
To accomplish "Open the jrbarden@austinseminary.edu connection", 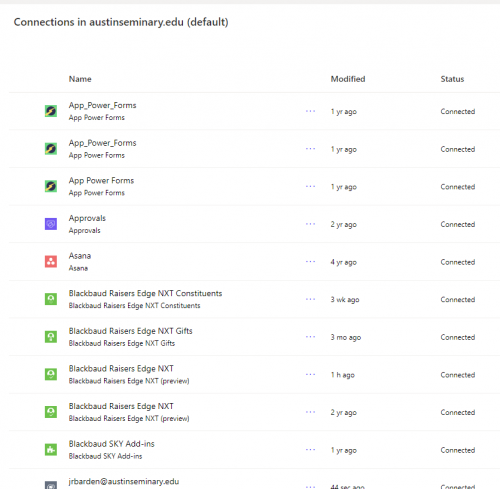I will click(124, 482).
